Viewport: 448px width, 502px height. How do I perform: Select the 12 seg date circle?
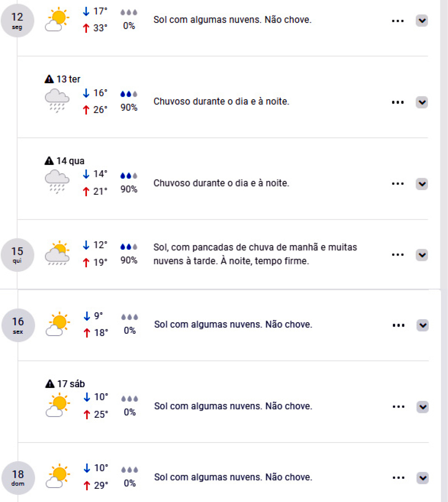click(17, 20)
